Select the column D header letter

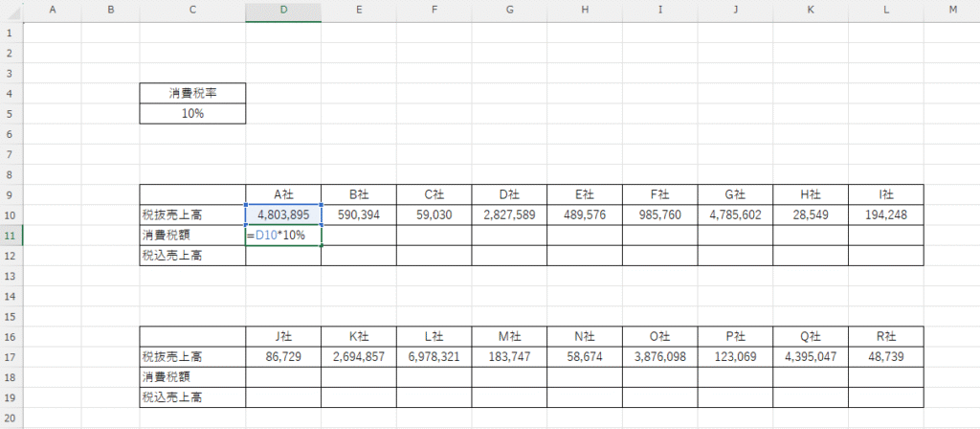click(x=283, y=10)
